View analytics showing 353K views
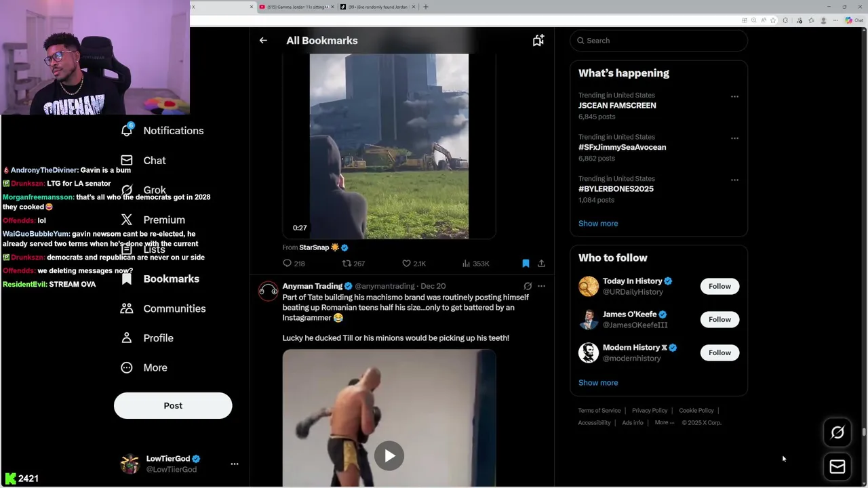This screenshot has width=868, height=488. point(475,264)
